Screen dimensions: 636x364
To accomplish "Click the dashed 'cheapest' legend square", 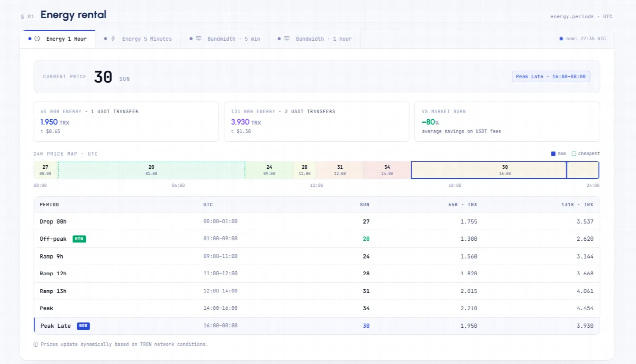I will (574, 154).
